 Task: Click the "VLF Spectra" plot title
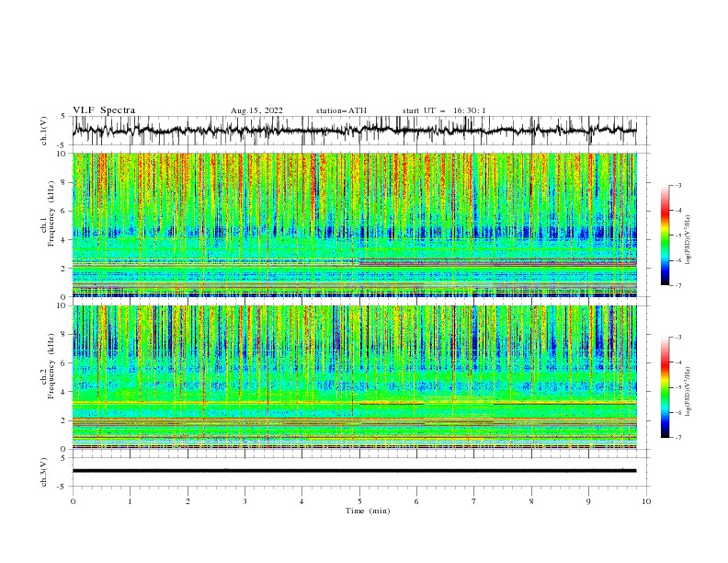[104, 110]
